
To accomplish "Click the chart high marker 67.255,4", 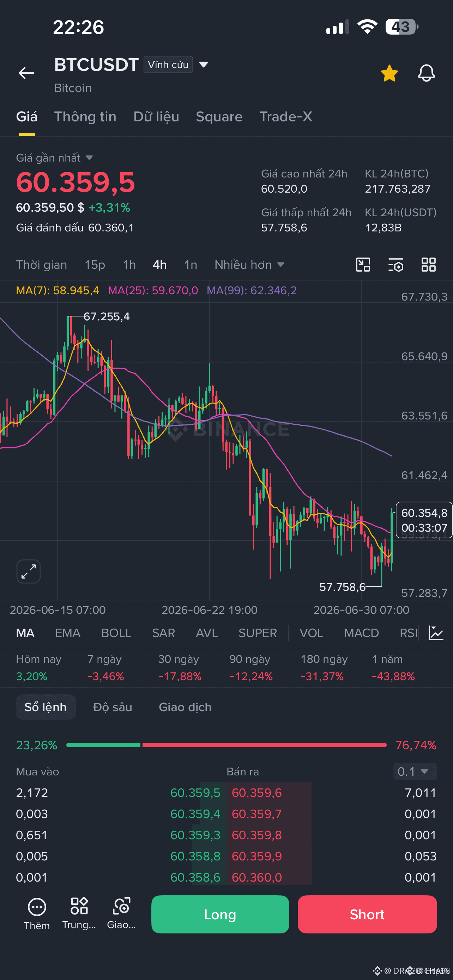I will (107, 316).
